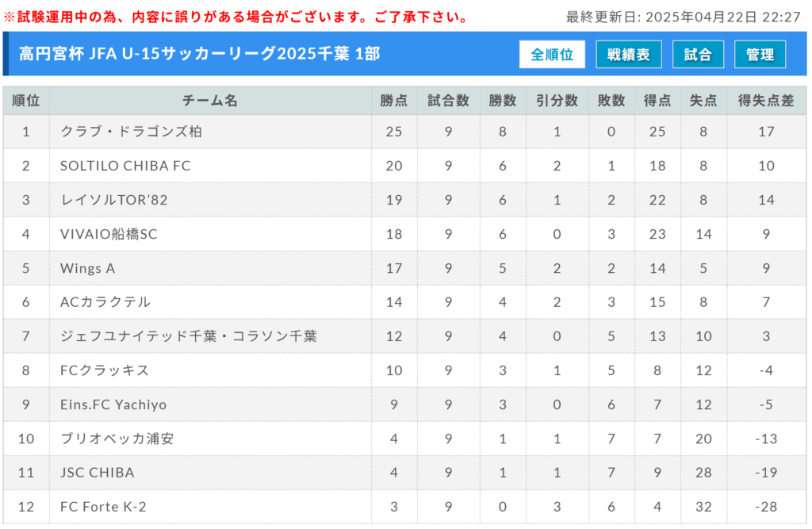
Task: Open the 全順位 tab
Action: [x=552, y=55]
